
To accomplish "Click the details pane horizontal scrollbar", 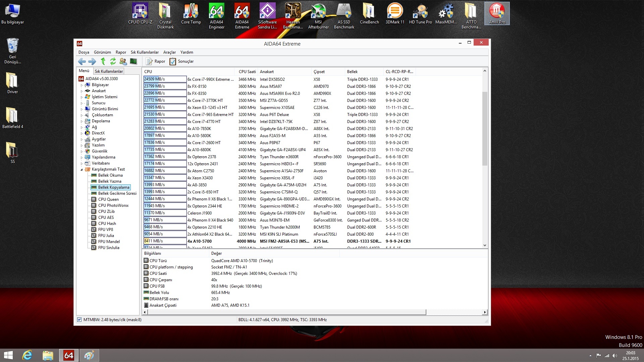I will pyautogui.click(x=287, y=312).
